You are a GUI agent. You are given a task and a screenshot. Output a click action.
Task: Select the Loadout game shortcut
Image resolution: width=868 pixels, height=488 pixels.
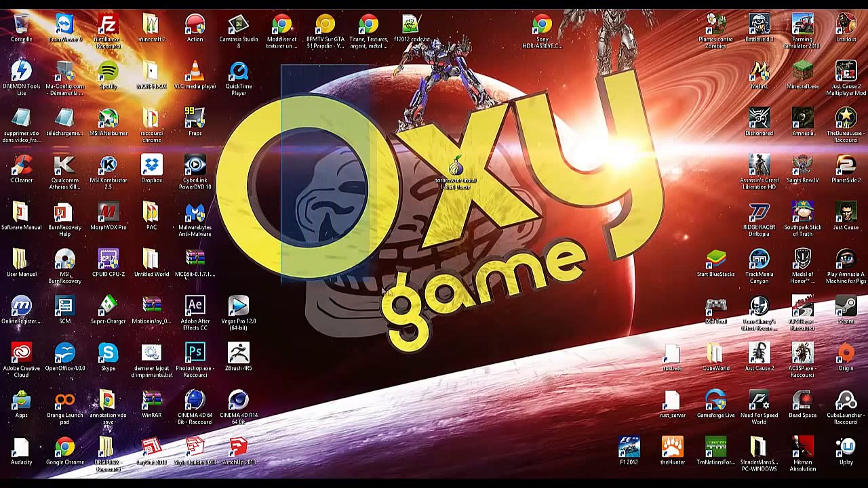click(846, 25)
